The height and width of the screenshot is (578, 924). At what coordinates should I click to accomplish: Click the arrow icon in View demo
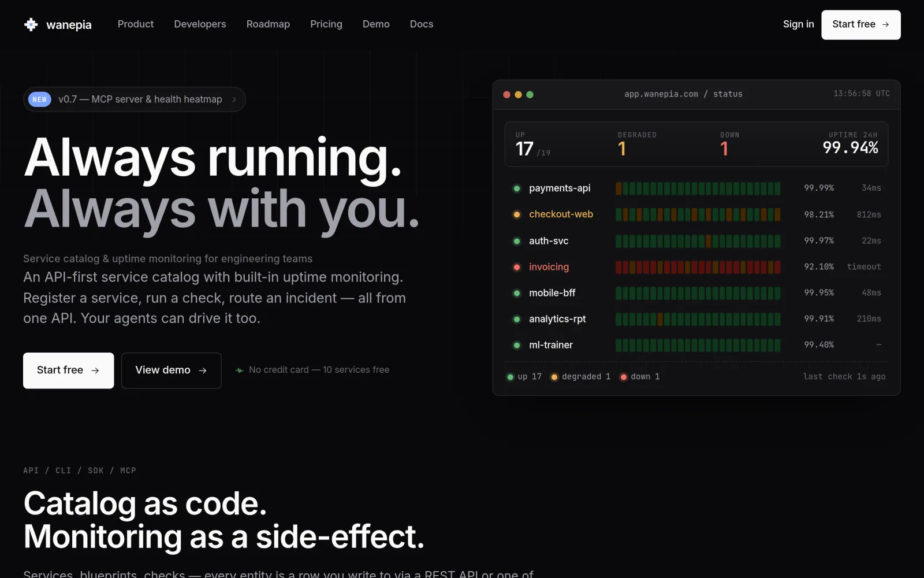pos(203,370)
